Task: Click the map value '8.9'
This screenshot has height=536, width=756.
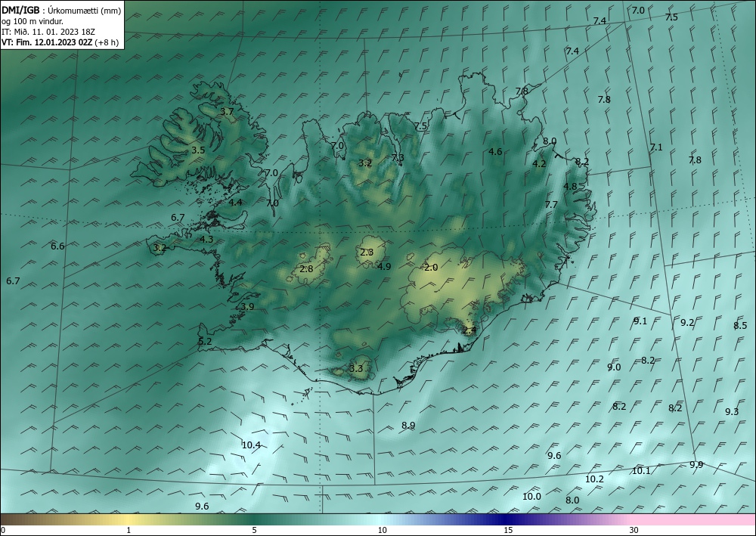Action: [x=408, y=425]
